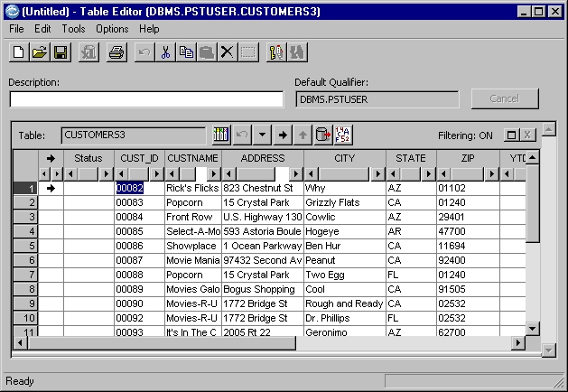Click the address cell U.S. Highway 130

pyautogui.click(x=262, y=217)
